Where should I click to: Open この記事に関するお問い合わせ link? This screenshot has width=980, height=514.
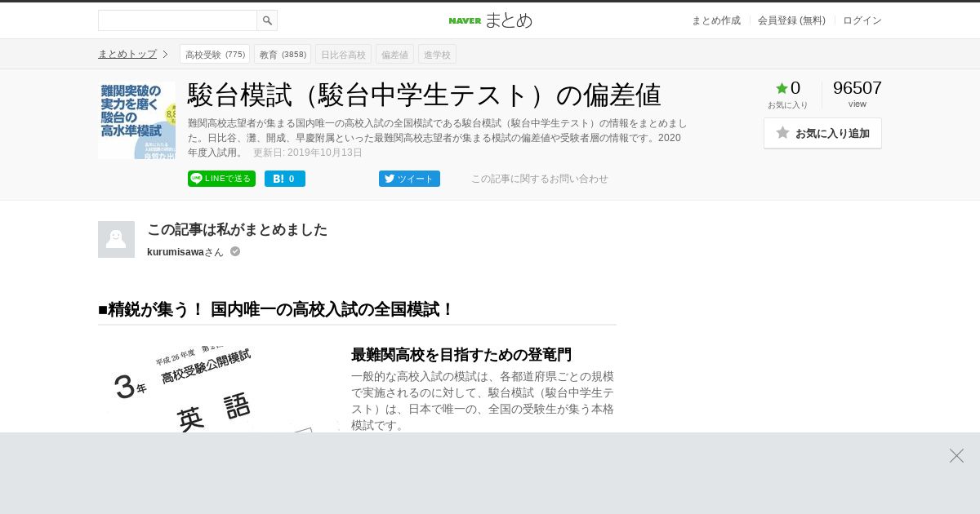point(540,179)
